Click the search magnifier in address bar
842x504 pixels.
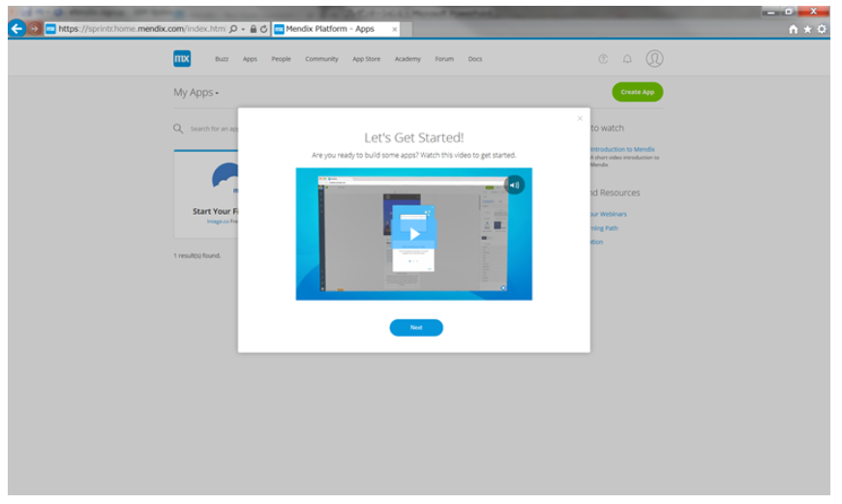coord(233,29)
